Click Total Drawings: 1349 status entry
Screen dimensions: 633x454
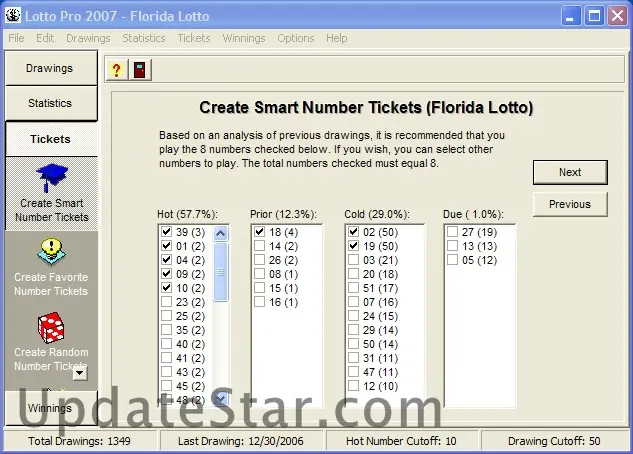(80, 441)
